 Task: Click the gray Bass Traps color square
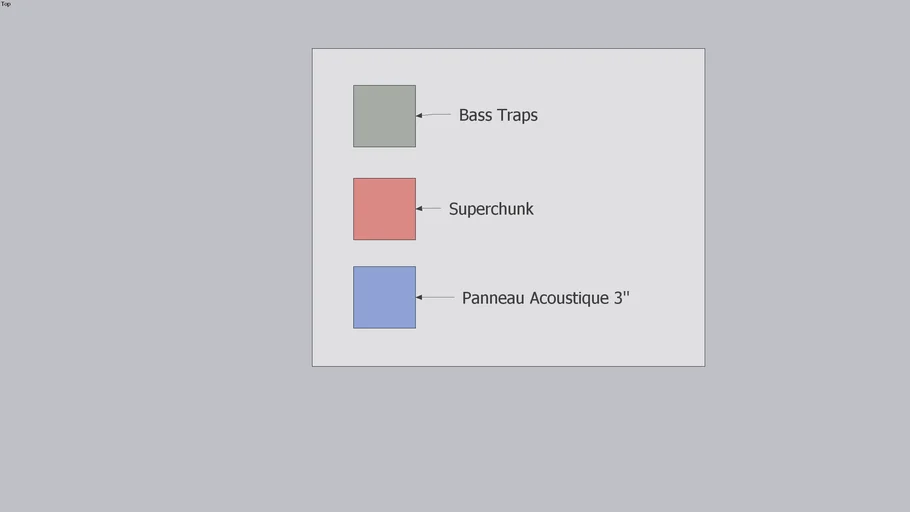(x=384, y=116)
